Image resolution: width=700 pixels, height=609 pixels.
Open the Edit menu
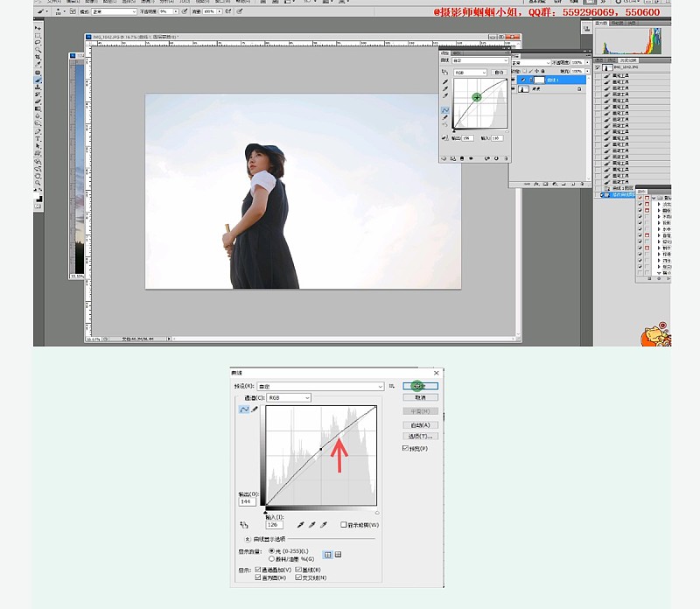(73, 2)
